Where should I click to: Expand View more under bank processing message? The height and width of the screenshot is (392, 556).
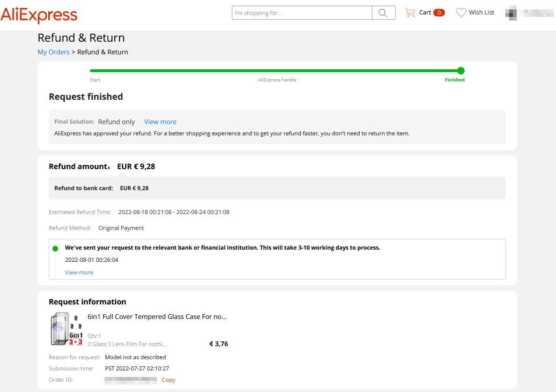79,273
